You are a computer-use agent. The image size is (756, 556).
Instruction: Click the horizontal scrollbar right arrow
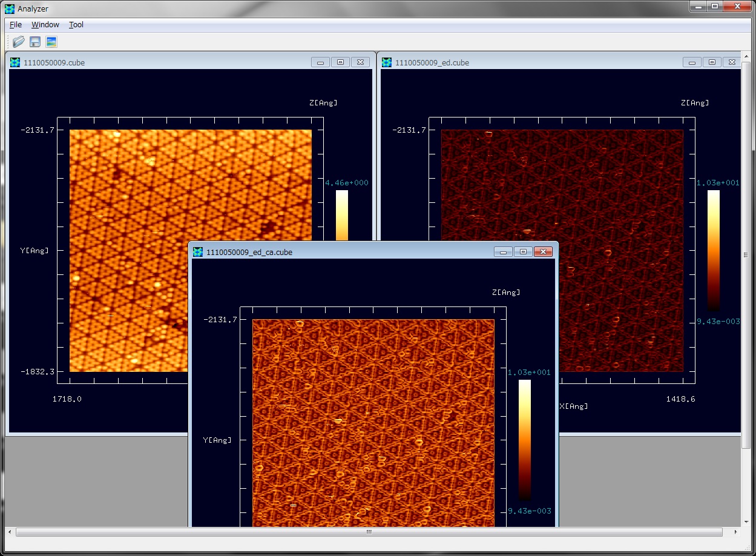point(736,532)
